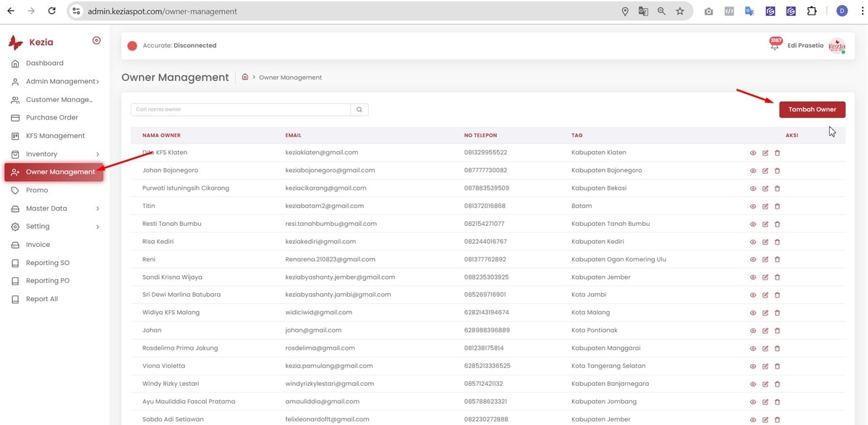Delete the Widiya KFS Malang owner row
Screen dimensions: 868x425
coord(778,313)
